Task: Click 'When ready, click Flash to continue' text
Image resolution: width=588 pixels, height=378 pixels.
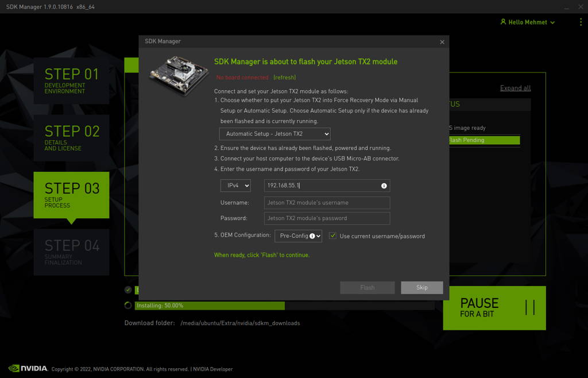Action: [x=262, y=255]
